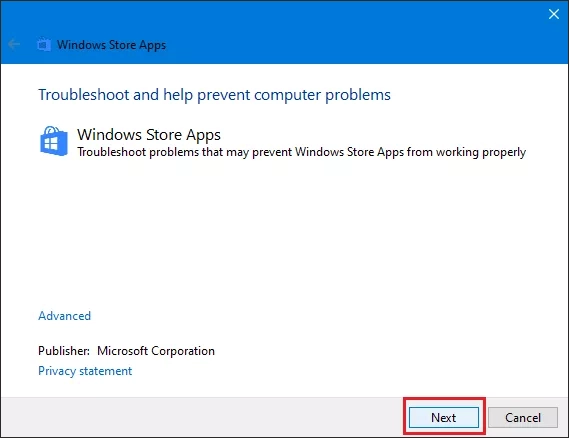The width and height of the screenshot is (569, 438).
Task: Open the Advanced options link
Action: coord(65,316)
